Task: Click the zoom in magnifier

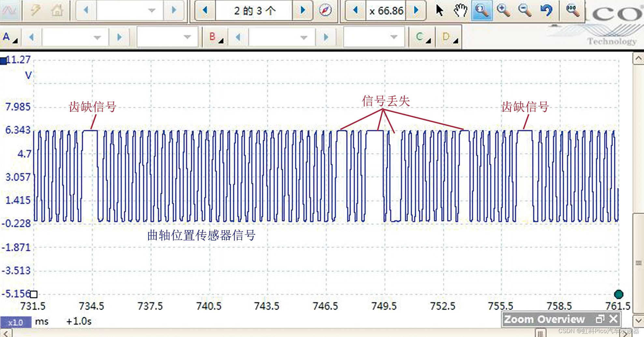Action: click(503, 10)
